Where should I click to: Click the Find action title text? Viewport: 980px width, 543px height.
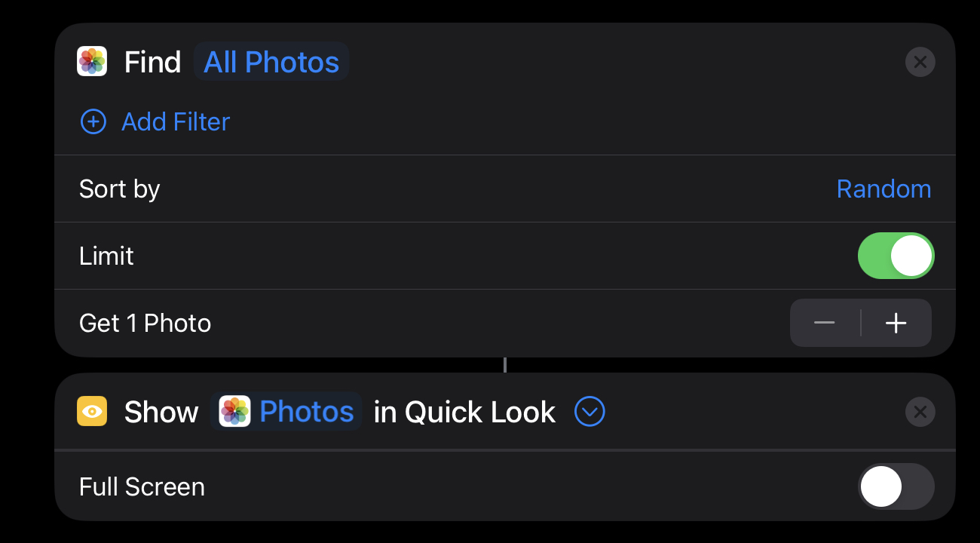(152, 62)
